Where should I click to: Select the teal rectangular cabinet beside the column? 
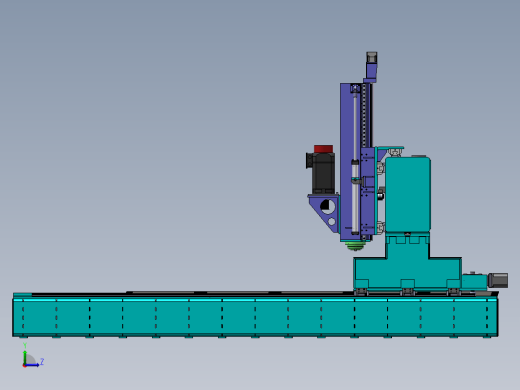coord(408,195)
